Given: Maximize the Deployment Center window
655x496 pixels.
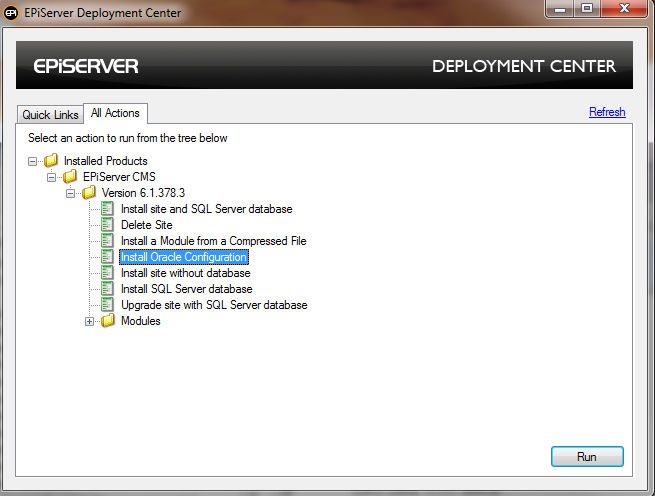Looking at the screenshot, I should (x=587, y=8).
